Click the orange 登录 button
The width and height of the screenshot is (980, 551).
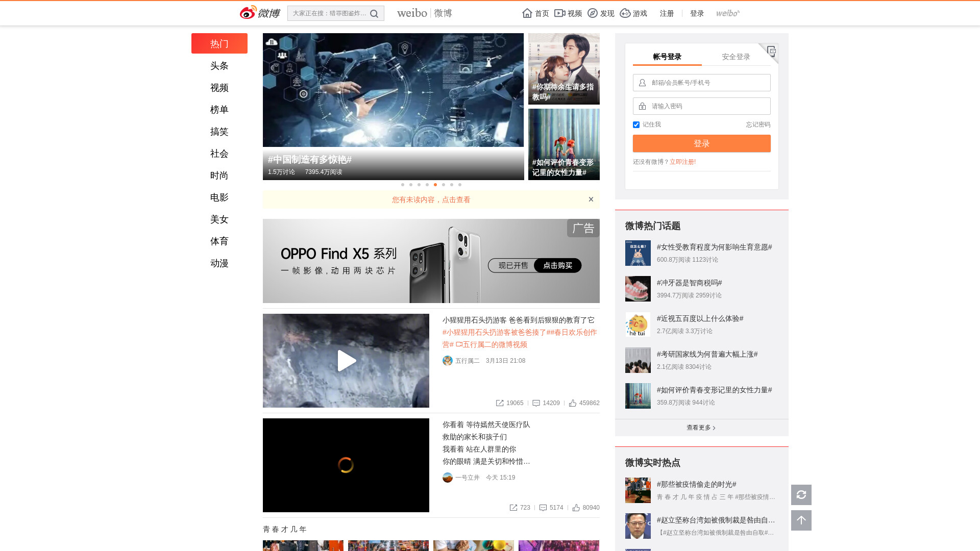702,143
